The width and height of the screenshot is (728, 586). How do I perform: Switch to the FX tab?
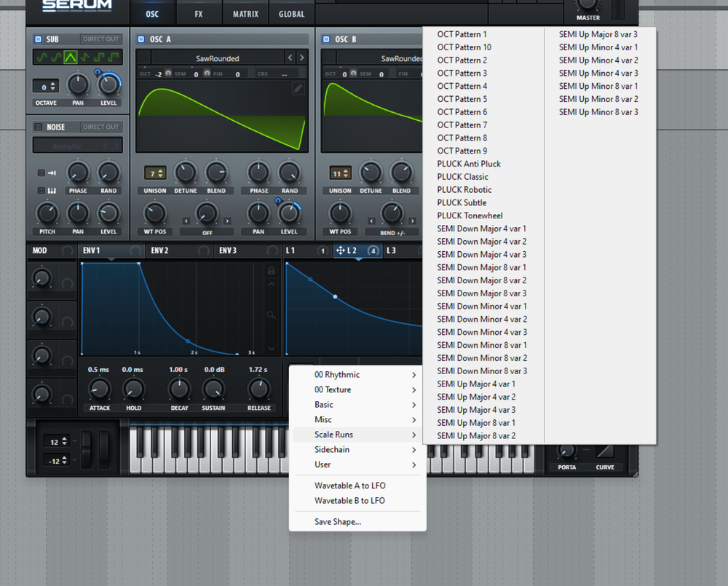(199, 13)
